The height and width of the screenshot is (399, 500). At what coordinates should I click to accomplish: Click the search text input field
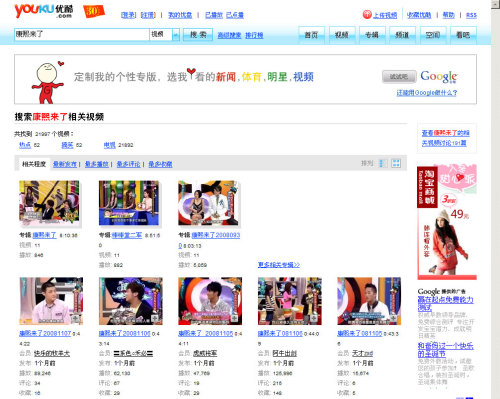click(82, 35)
